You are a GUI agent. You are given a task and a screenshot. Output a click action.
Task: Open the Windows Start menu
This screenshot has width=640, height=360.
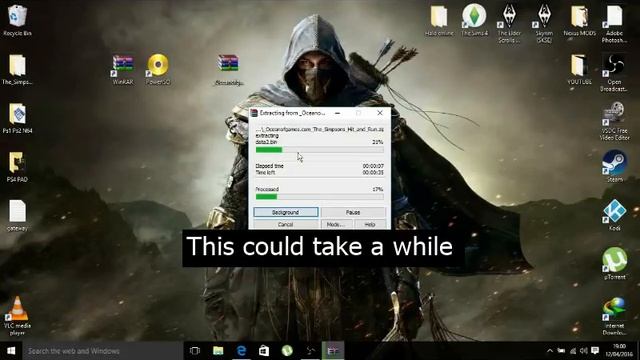click(11, 351)
